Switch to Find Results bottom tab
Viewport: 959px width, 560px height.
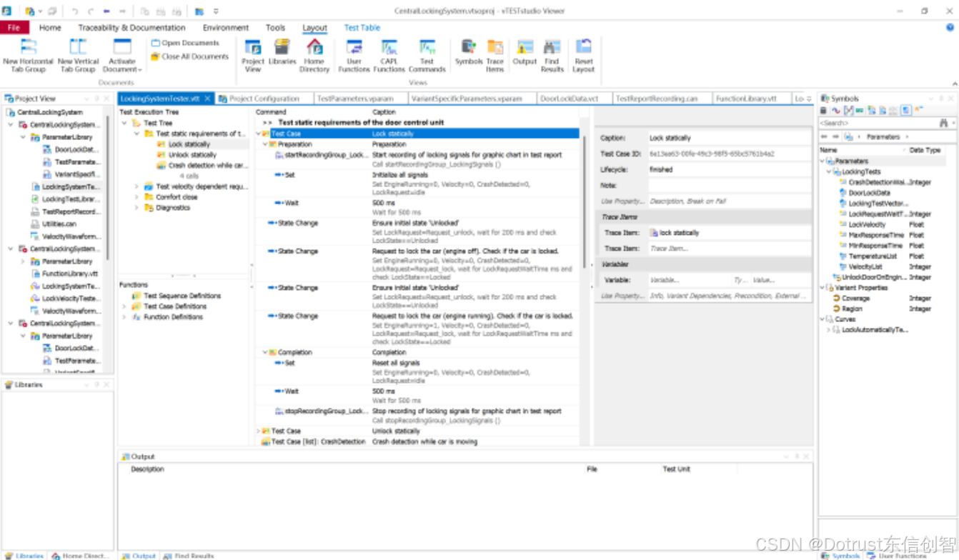point(189,556)
